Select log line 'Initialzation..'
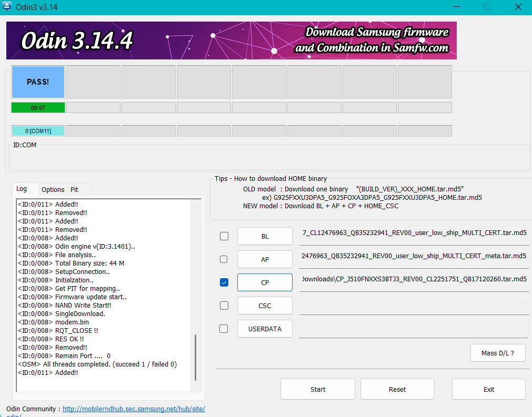Image resolution: width=532 pixels, height=417 pixels. [56, 280]
